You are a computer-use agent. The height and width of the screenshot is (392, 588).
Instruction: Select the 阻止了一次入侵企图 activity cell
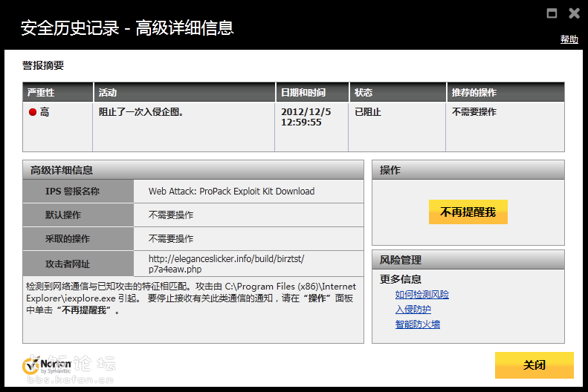point(141,112)
